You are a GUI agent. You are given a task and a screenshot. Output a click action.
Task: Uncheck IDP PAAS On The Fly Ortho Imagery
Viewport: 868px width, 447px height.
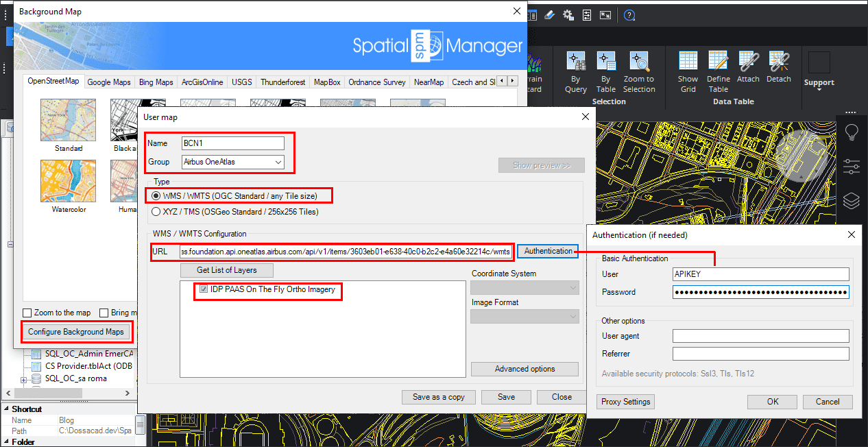[x=204, y=289]
